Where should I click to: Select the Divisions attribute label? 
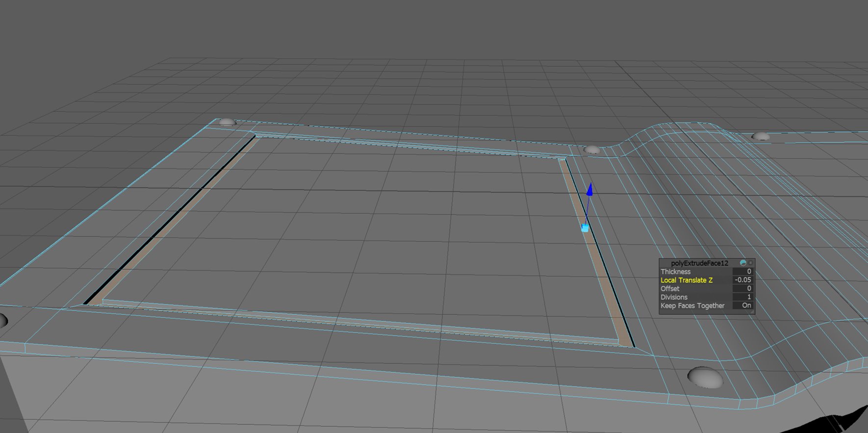click(x=674, y=297)
